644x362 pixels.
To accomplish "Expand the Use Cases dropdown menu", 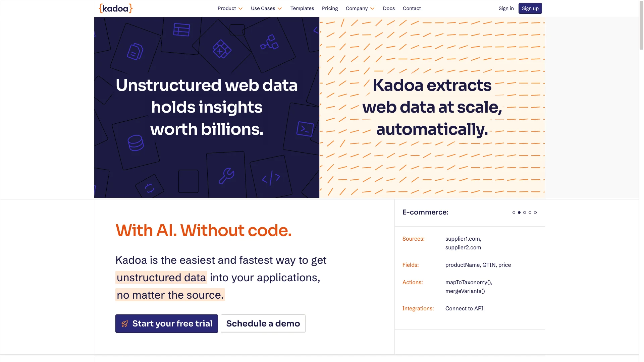I will (267, 8).
